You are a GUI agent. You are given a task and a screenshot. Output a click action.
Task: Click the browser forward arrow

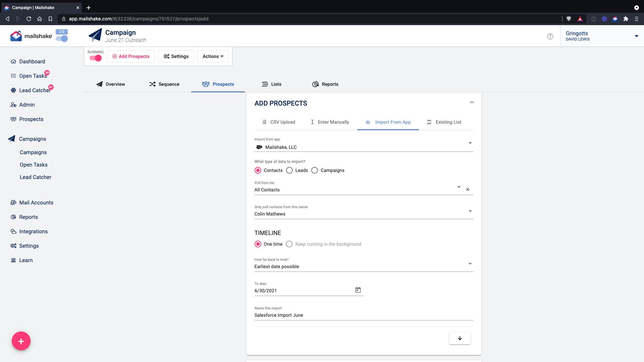click(x=18, y=19)
